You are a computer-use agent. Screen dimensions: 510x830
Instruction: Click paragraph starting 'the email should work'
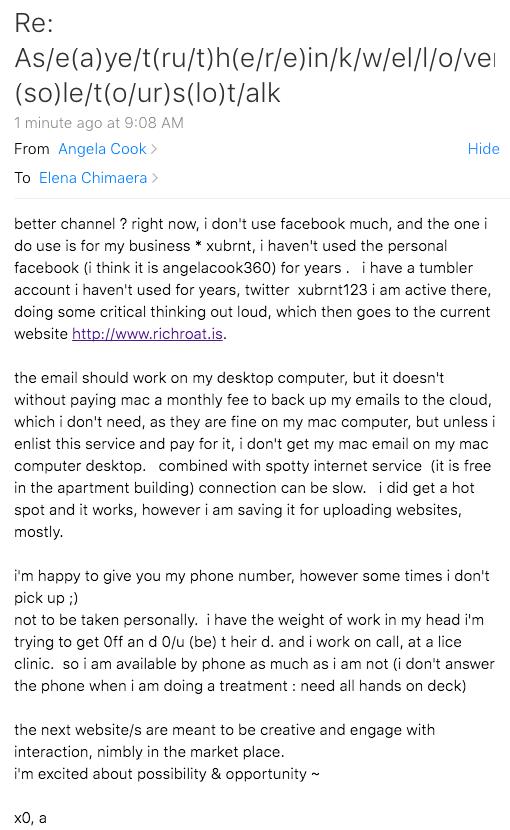coord(254,455)
